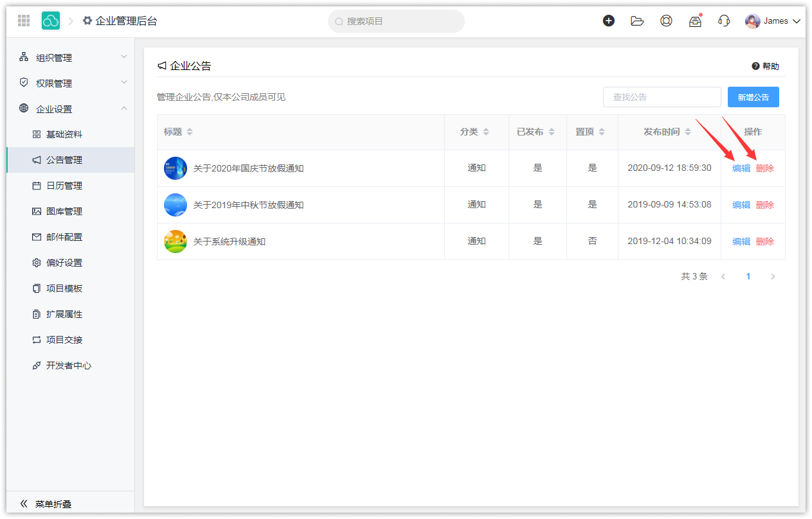This screenshot has height=519, width=812.
Task: Expand the 组织管理 menu group
Action: pos(71,57)
